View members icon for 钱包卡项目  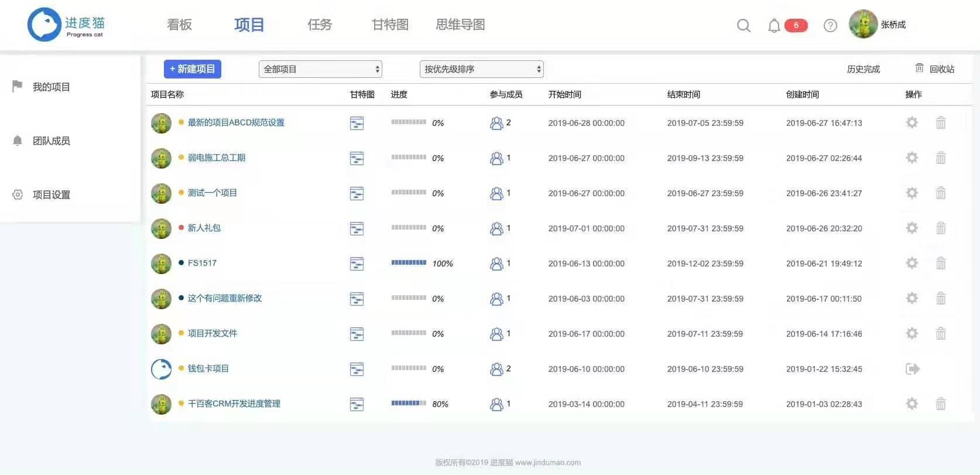496,369
